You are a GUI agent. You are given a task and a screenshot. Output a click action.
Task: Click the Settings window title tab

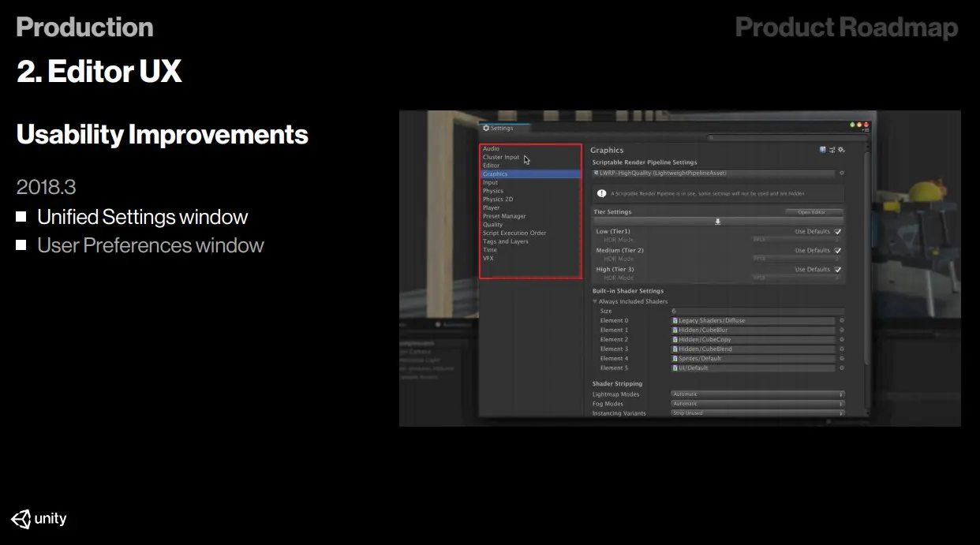click(x=506, y=128)
